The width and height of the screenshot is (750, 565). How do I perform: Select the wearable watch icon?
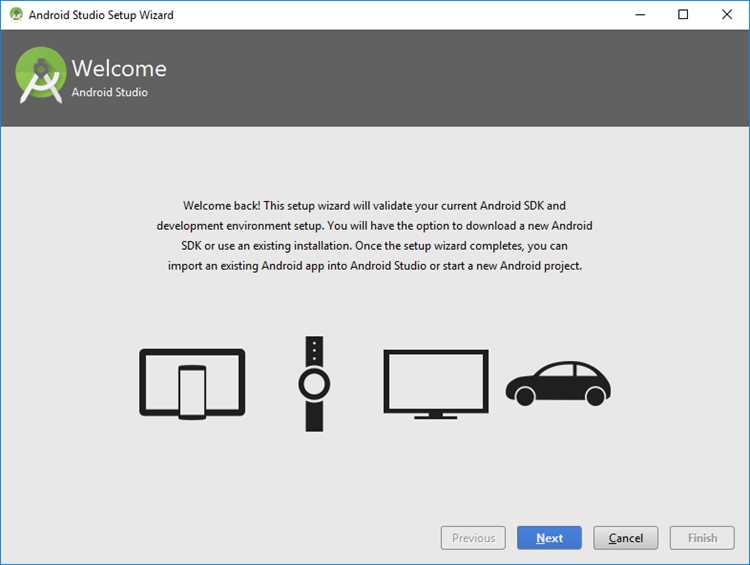coord(314,384)
